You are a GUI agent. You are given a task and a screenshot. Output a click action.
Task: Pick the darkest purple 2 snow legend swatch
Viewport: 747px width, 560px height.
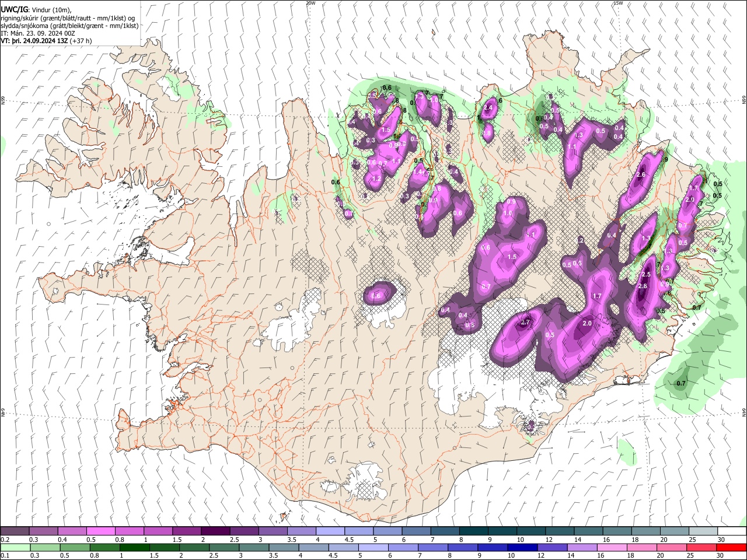tap(215, 531)
